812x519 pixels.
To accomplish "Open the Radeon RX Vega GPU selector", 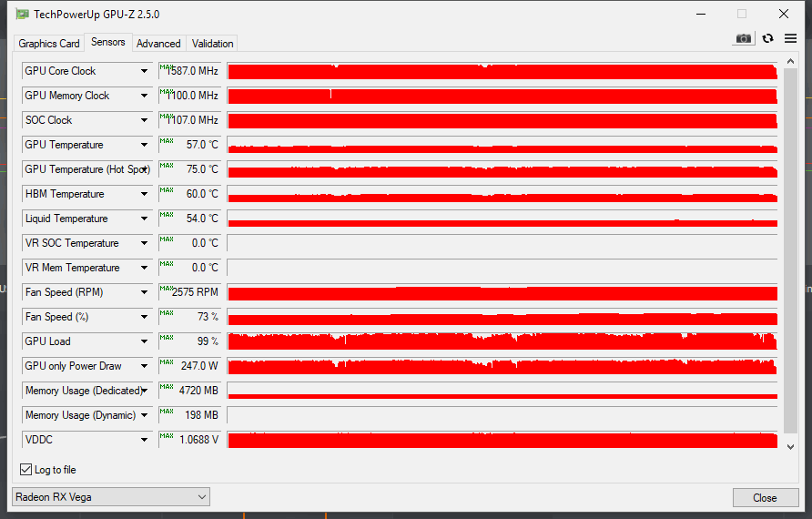I will [x=111, y=497].
